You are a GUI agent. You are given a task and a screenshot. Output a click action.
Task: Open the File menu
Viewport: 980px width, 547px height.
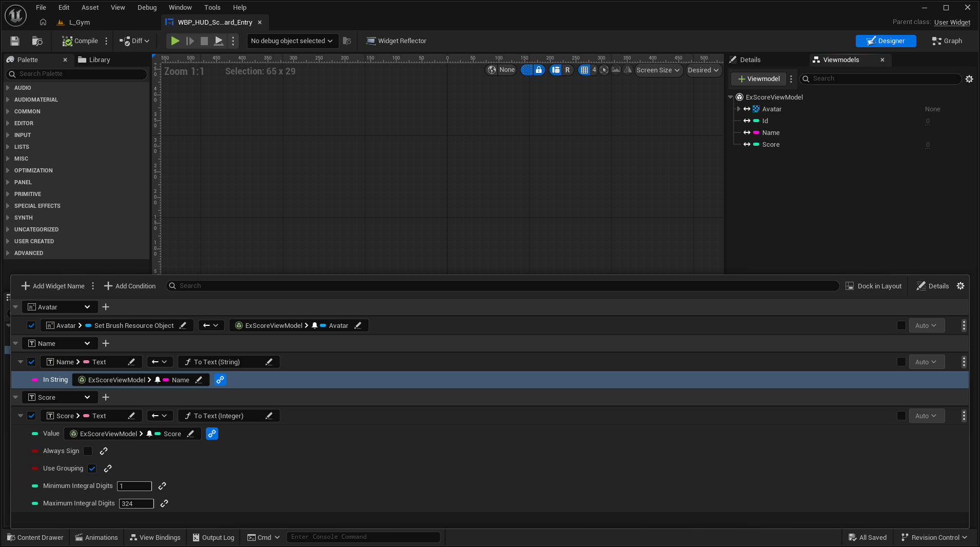41,8
